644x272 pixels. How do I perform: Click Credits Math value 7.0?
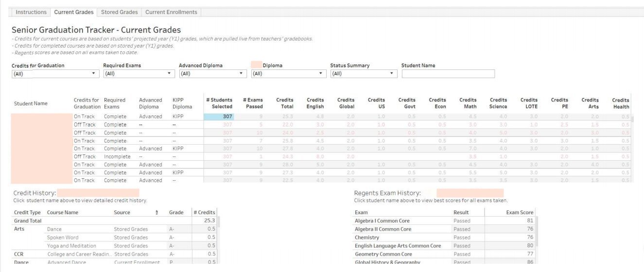click(x=472, y=149)
